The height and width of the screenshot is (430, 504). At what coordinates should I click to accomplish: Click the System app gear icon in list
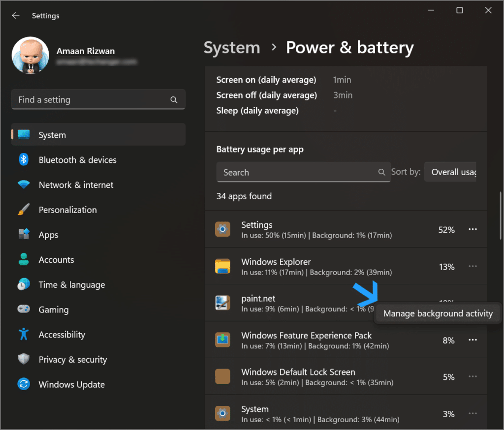[222, 413]
